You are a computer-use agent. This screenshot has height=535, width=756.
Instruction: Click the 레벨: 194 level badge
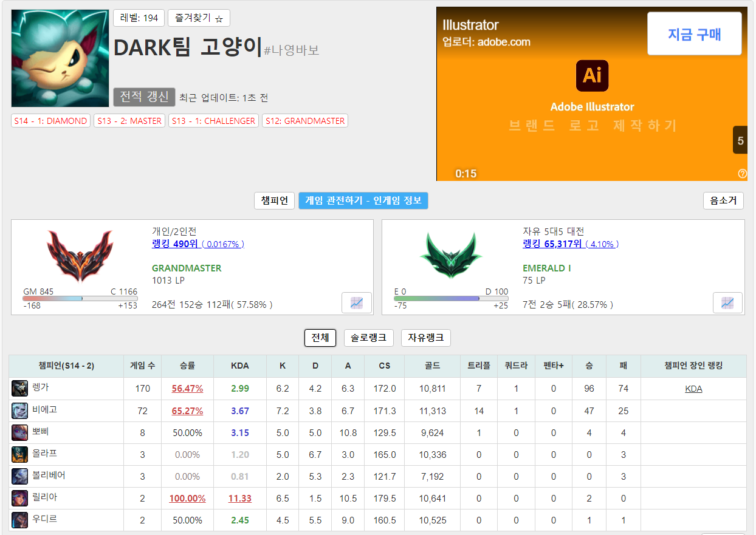139,18
